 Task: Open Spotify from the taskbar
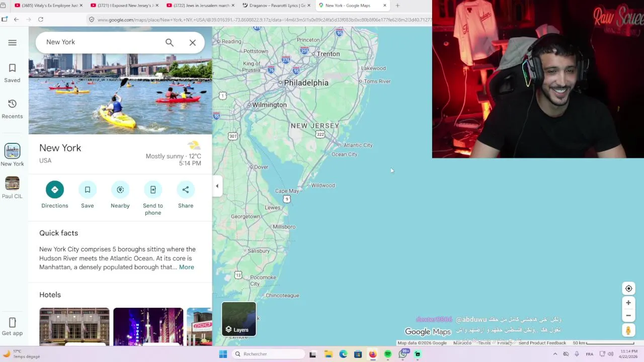[x=387, y=354]
